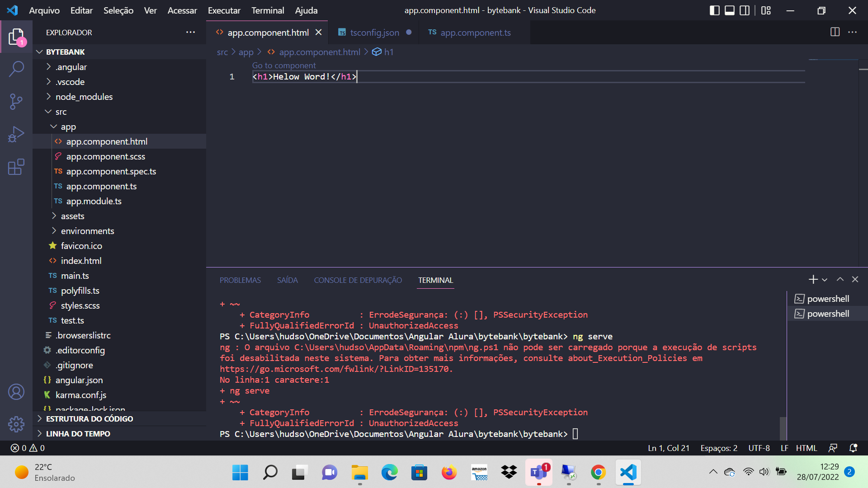
Task: Maximize the panel size with caret icon
Action: [840, 280]
